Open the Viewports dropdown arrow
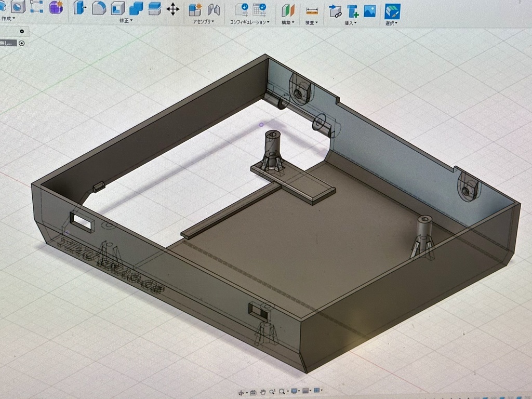This screenshot has width=532, height=399. click(322, 390)
